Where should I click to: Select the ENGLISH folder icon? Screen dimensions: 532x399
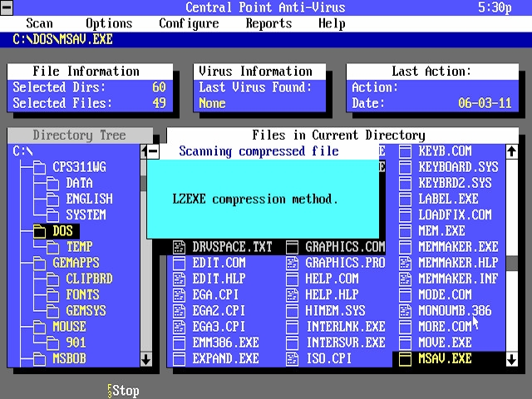53,199
